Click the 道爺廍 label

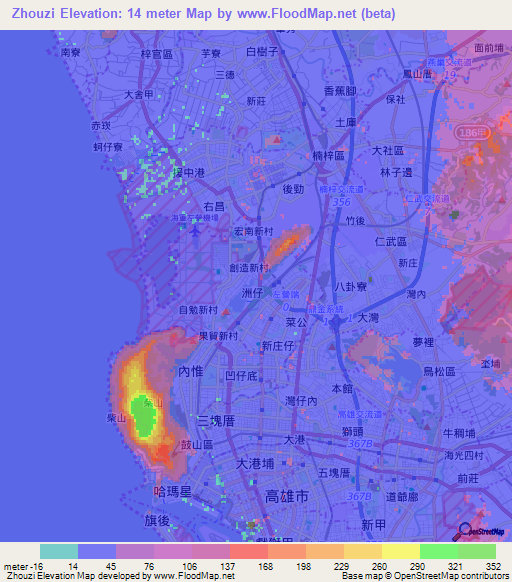click(x=402, y=497)
